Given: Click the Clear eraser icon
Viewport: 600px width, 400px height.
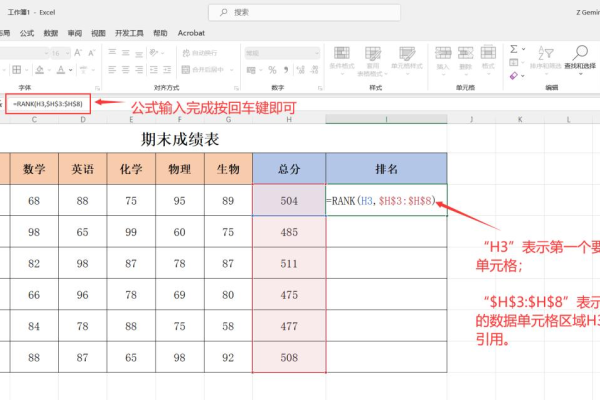Looking at the screenshot, I should [514, 76].
